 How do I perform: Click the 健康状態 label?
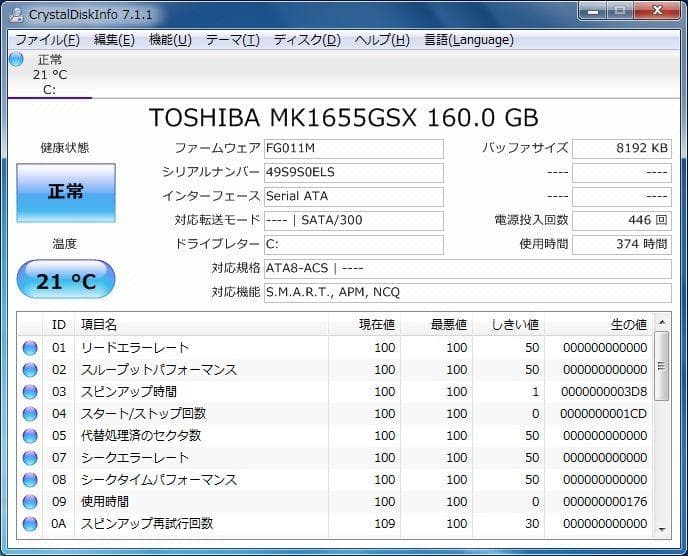(65, 148)
